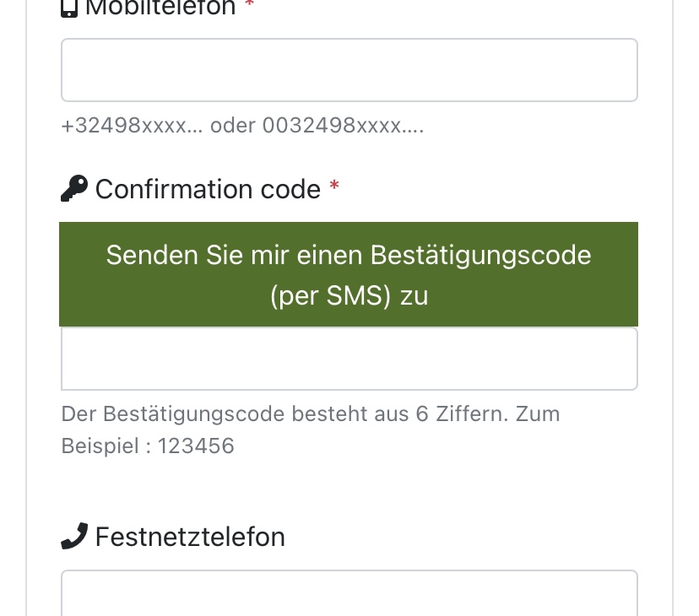Image resolution: width=699 pixels, height=616 pixels.
Task: Click the Mobiltelefon field label
Action: (x=160, y=8)
